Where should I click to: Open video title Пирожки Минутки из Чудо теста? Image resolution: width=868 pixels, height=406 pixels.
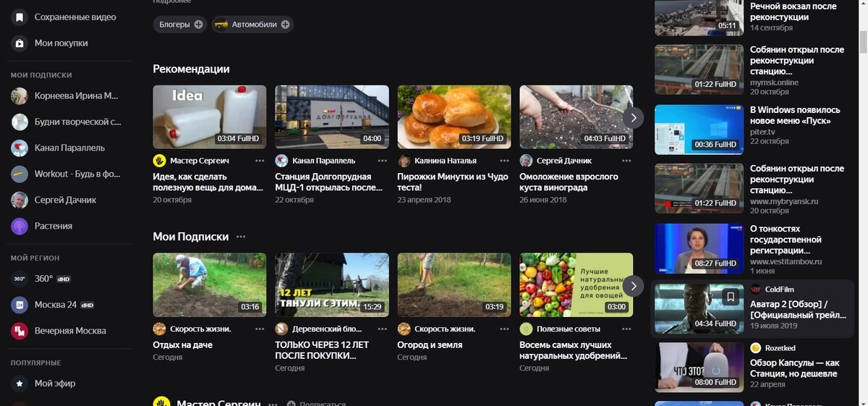tap(453, 182)
